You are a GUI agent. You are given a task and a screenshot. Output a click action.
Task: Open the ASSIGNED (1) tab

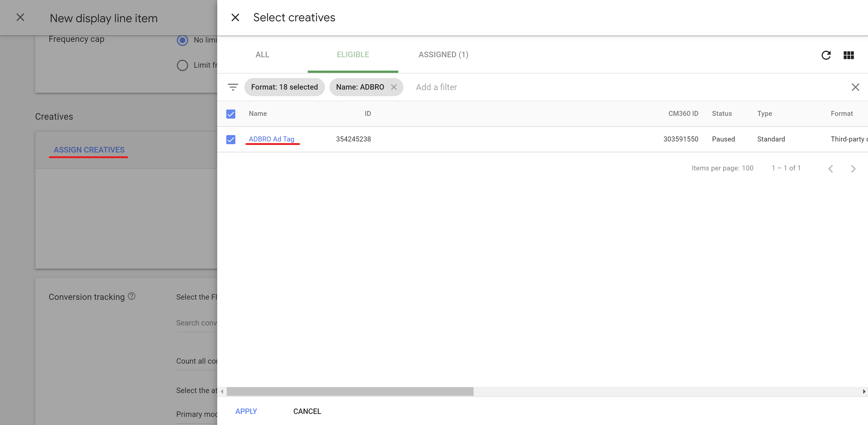[443, 55]
